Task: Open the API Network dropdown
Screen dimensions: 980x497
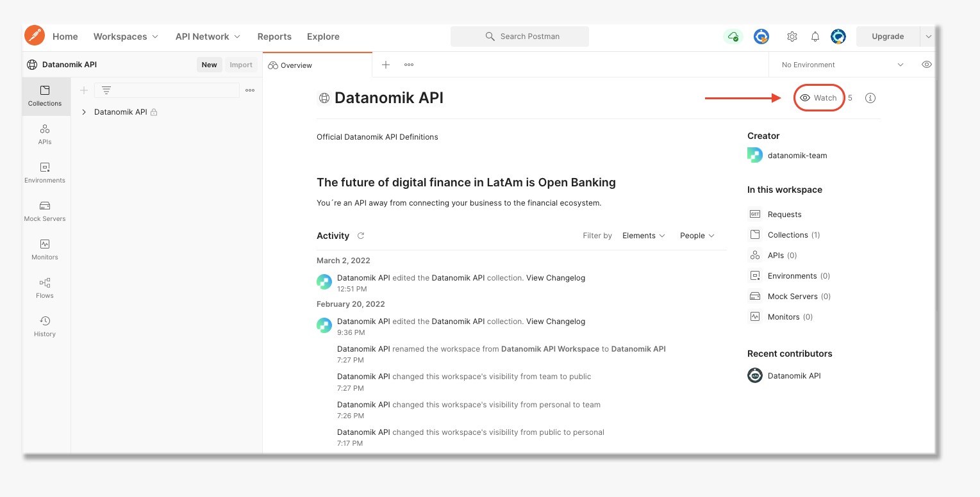Action: [x=208, y=37]
